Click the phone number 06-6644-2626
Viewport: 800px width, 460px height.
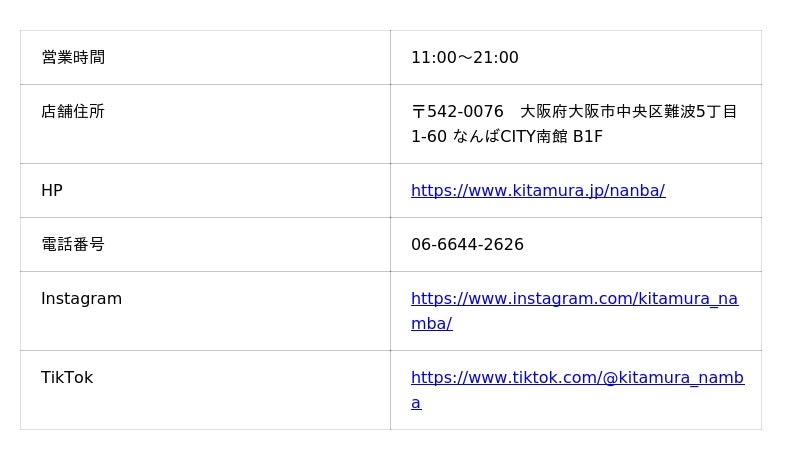click(x=467, y=244)
